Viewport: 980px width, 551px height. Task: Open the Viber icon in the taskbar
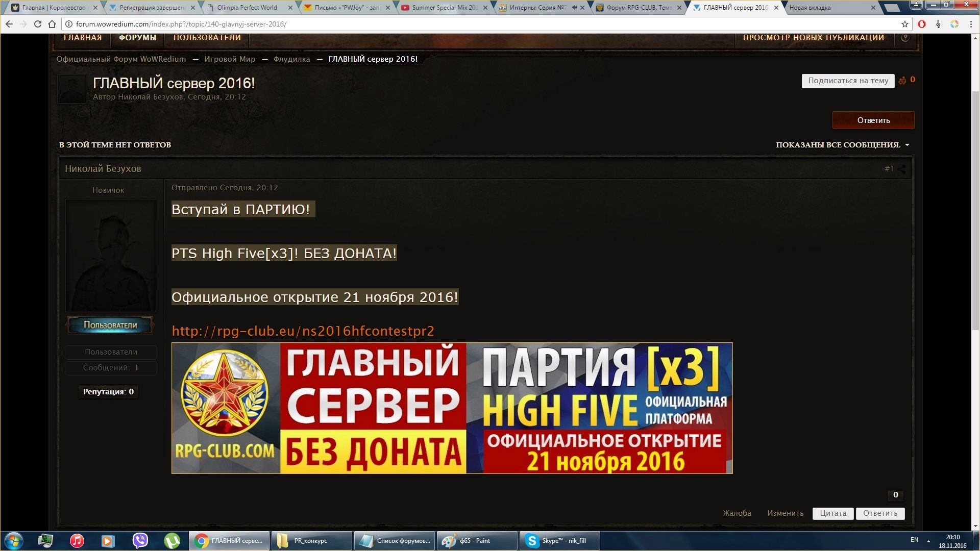pyautogui.click(x=140, y=540)
